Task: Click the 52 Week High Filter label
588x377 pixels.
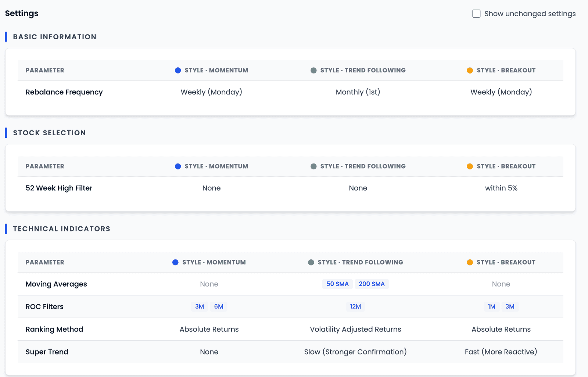Action: 59,188
